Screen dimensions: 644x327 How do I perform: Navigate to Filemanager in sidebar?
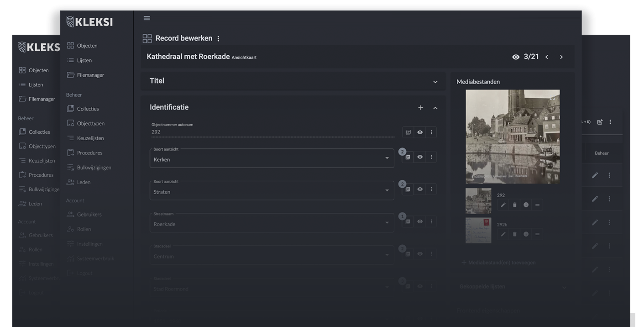pos(90,75)
